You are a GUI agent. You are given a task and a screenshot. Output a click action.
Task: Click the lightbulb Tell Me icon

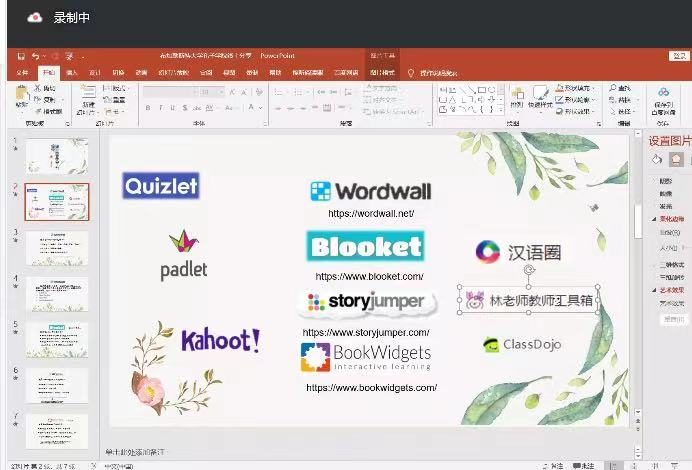tap(411, 73)
